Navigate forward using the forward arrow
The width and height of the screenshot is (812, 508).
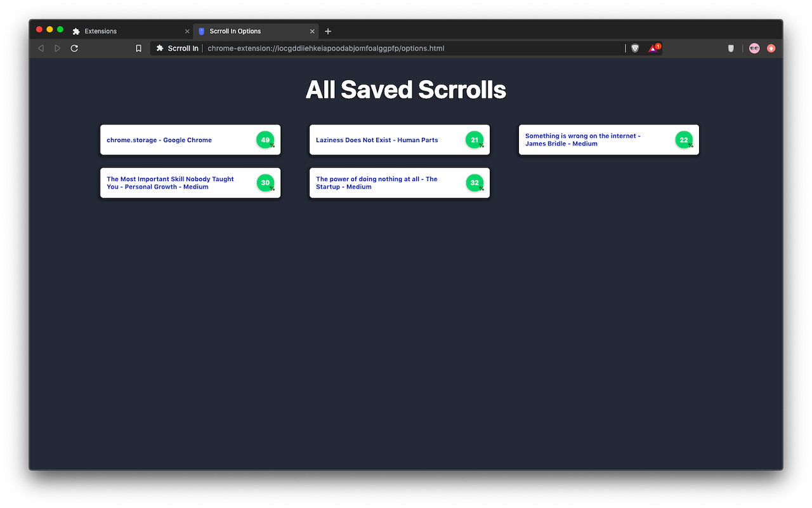coord(57,48)
